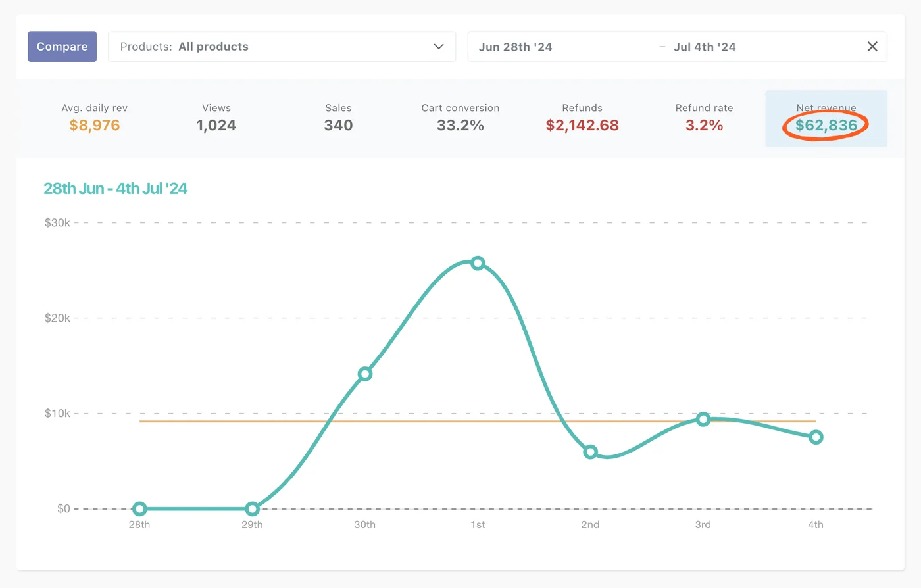
Task: Select the Refunds metric
Action: coord(582,118)
